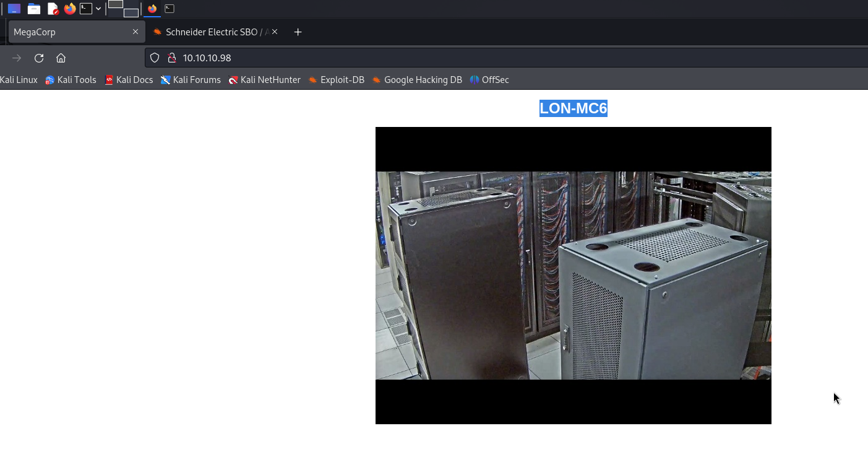Click the server room camera image
The image size is (868, 475).
[573, 275]
